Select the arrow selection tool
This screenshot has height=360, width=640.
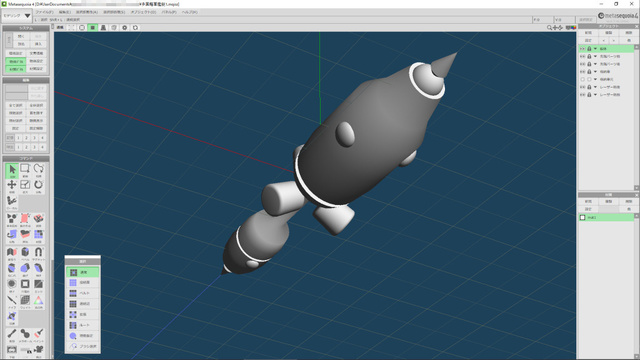coord(12,171)
